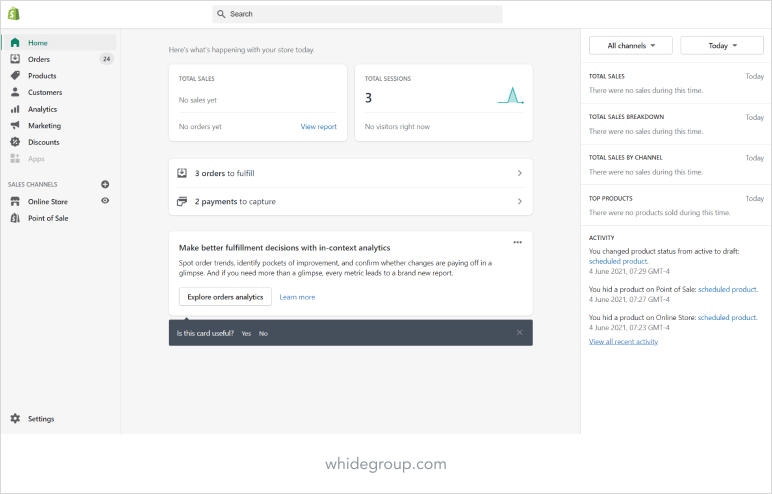View Online Store with the eye icon

click(x=105, y=200)
